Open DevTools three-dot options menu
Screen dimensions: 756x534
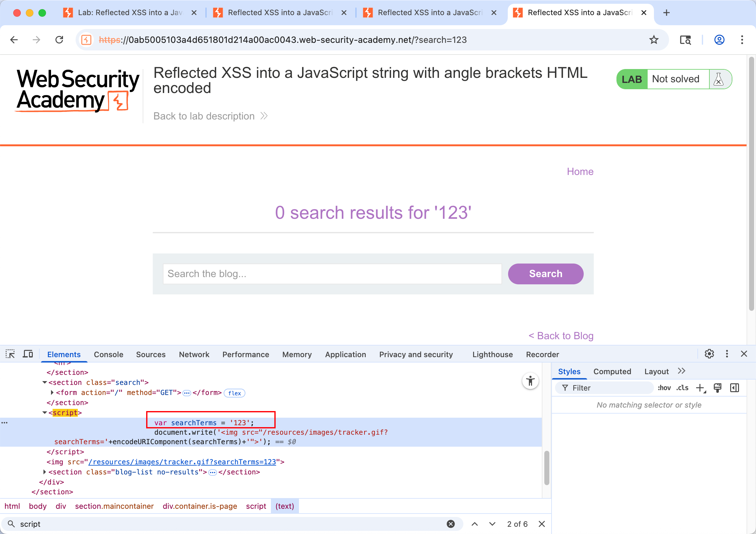click(727, 354)
